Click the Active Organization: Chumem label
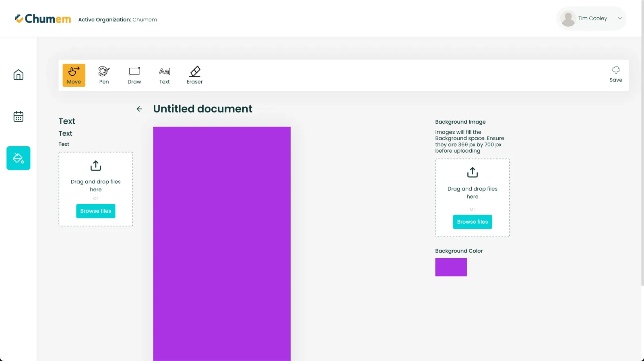 [118, 19]
